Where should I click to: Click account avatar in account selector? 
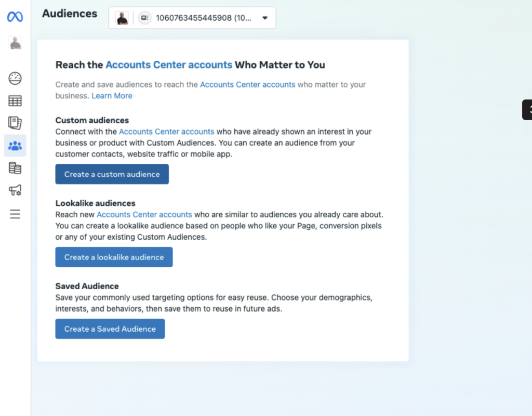pos(122,18)
